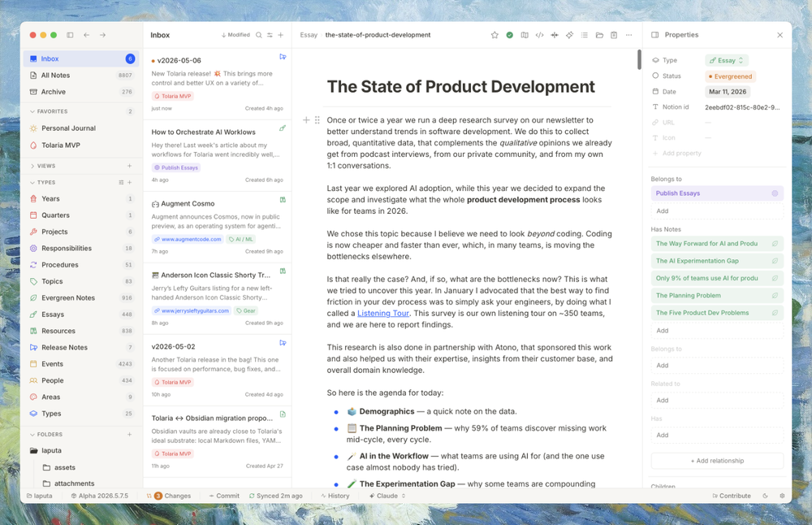Open All Notes in the sidebar
The height and width of the screenshot is (525, 812).
click(x=81, y=75)
